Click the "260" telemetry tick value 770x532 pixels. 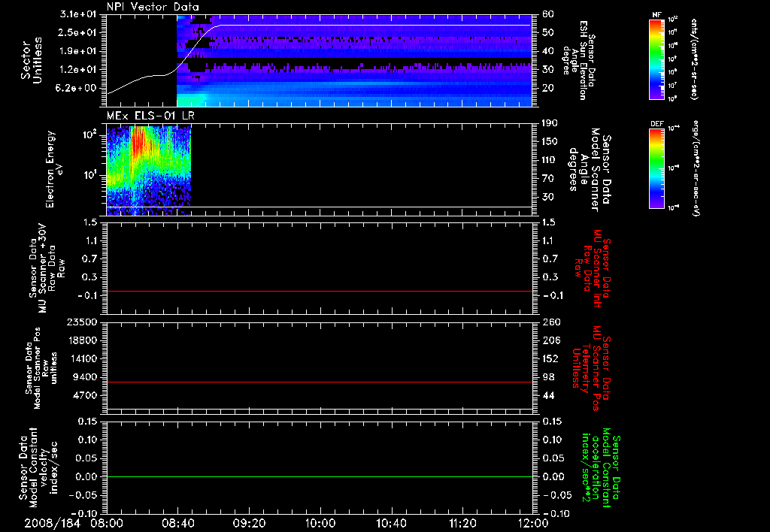(x=551, y=322)
